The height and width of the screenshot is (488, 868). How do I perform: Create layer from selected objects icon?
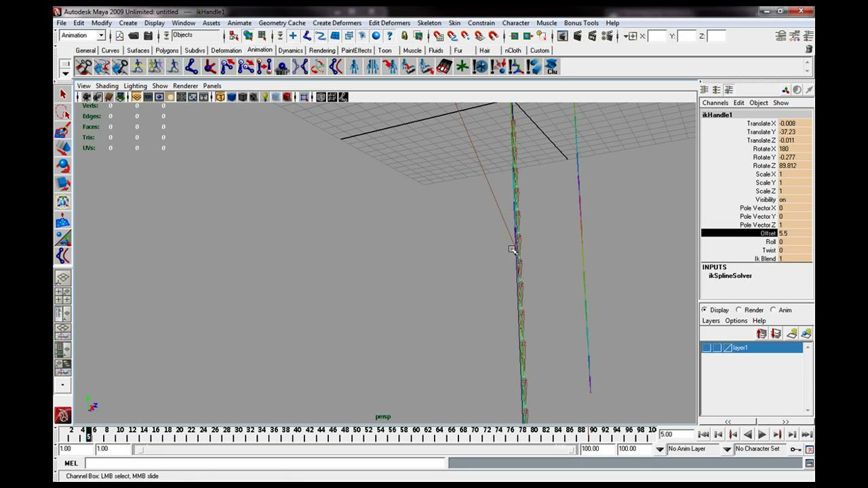(806, 333)
